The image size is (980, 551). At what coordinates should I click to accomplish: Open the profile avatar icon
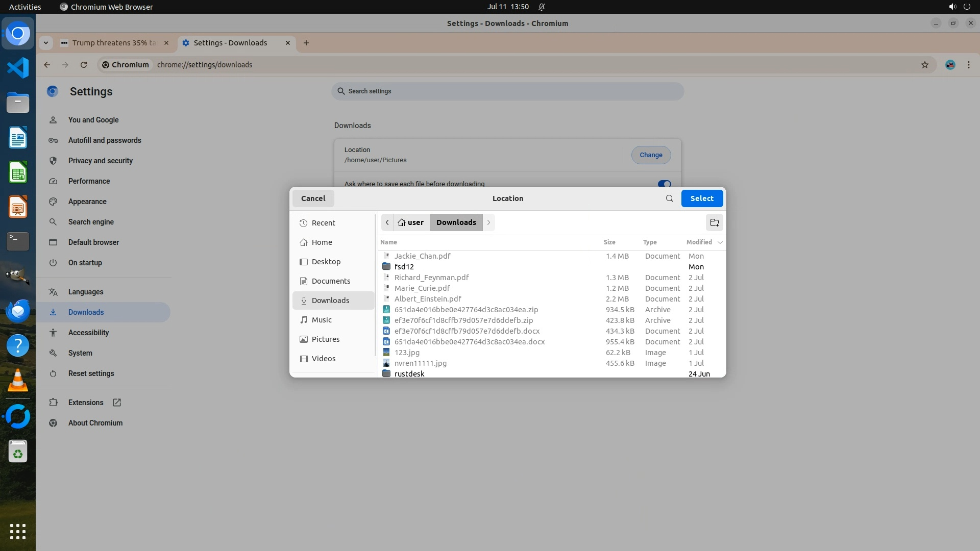pyautogui.click(x=950, y=65)
